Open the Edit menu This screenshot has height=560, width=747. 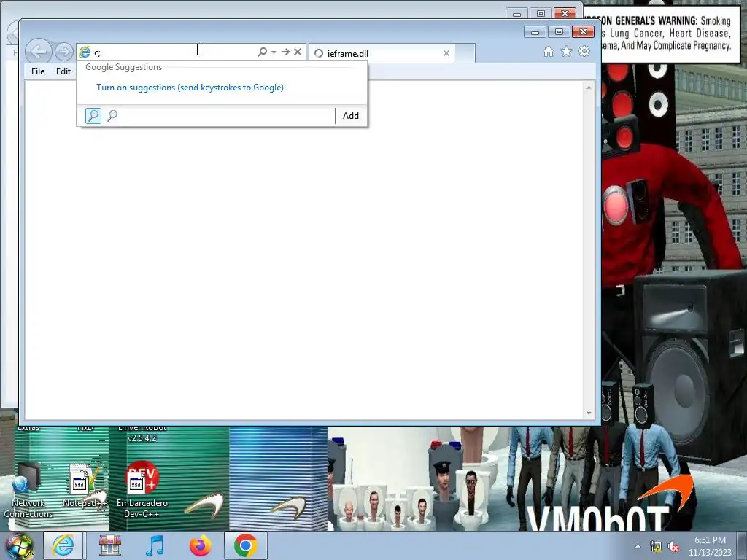pos(63,71)
